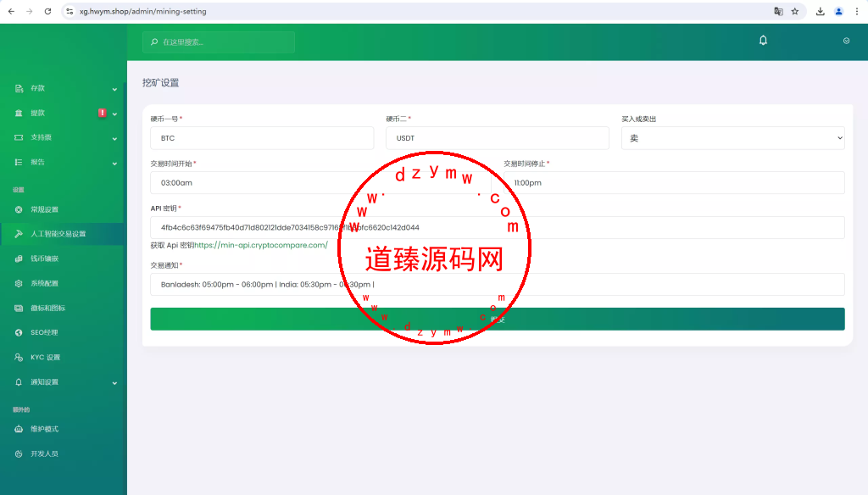The height and width of the screenshot is (495, 868).
Task: Click the 系统配置 cog icon
Action: tap(19, 283)
